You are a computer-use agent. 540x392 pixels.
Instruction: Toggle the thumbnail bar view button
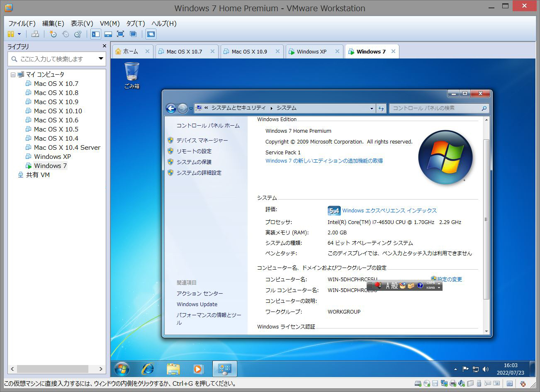pyautogui.click(x=108, y=34)
